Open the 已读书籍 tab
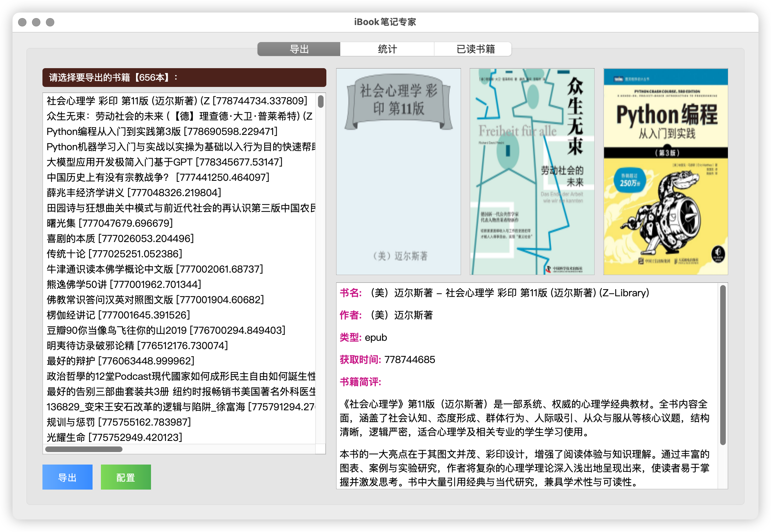This screenshot has width=771, height=532. 475,49
